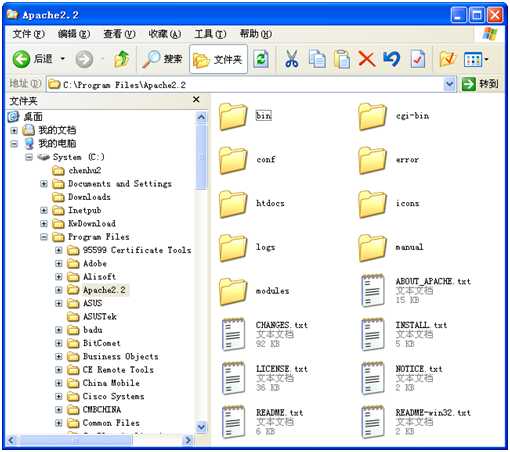Close the Folders side pane
The width and height of the screenshot is (510, 452).
[196, 99]
